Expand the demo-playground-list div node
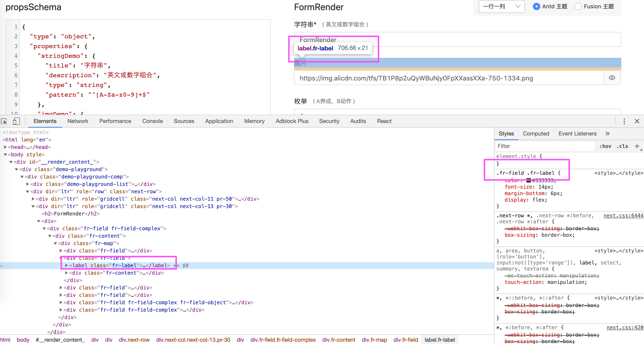The image size is (644, 344). [28, 184]
